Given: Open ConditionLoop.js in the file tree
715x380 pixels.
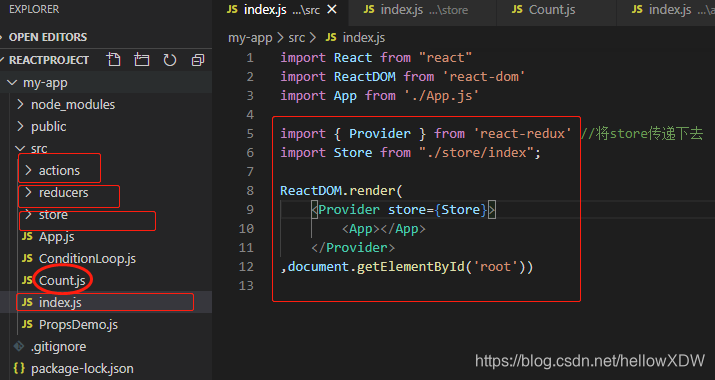Looking at the screenshot, I should pyautogui.click(x=87, y=258).
